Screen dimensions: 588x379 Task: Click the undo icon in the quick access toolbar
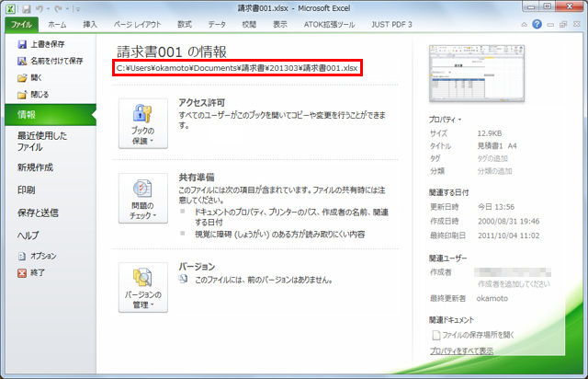tap(39, 9)
